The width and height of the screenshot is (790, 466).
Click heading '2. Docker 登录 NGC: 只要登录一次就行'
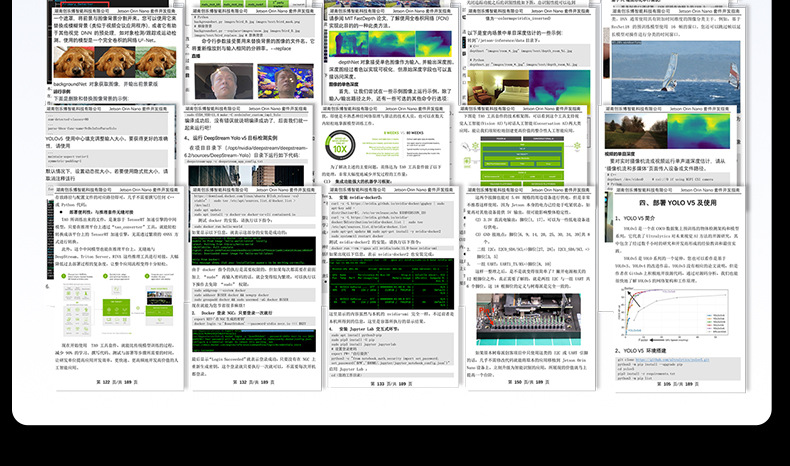[232, 313]
